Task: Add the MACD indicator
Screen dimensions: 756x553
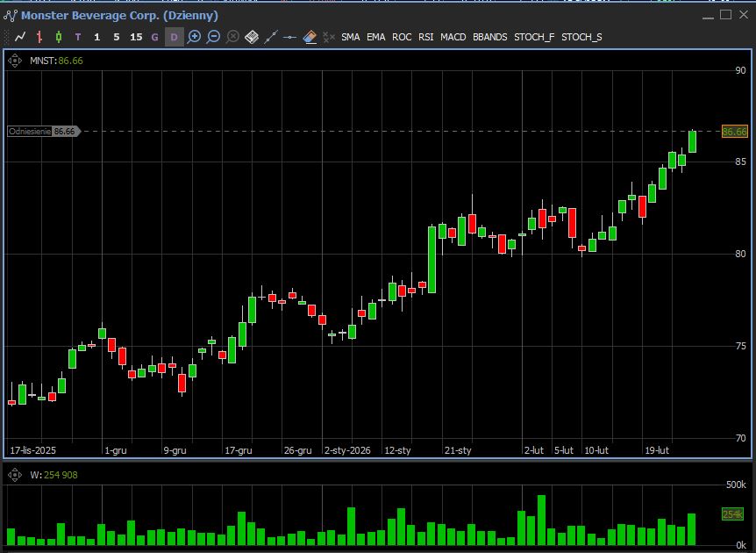Action: click(453, 37)
